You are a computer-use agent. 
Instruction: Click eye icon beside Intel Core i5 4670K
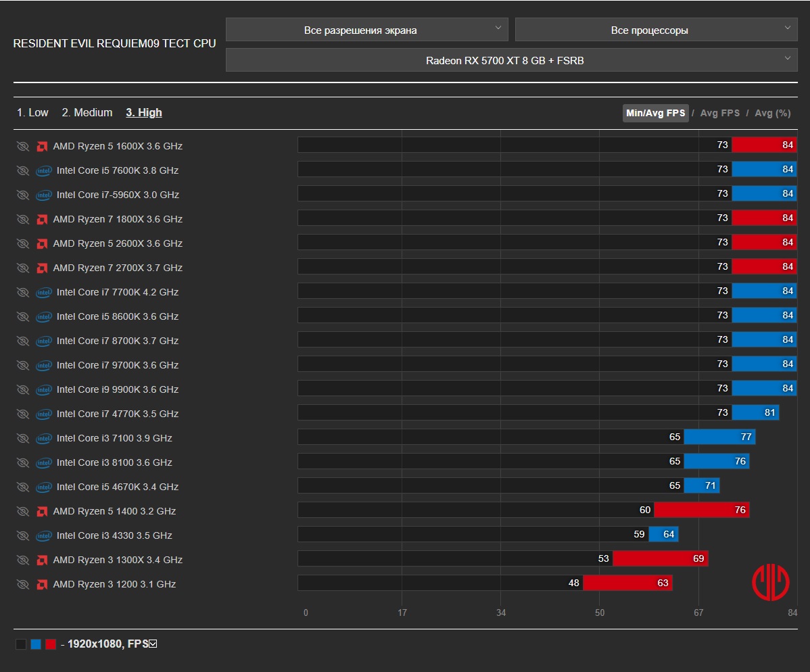pyautogui.click(x=23, y=487)
